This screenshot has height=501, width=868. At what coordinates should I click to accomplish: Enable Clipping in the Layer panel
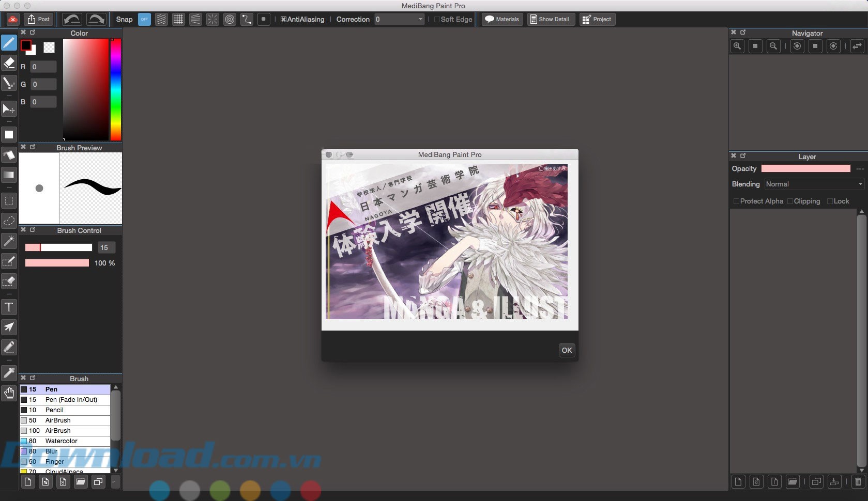click(790, 201)
